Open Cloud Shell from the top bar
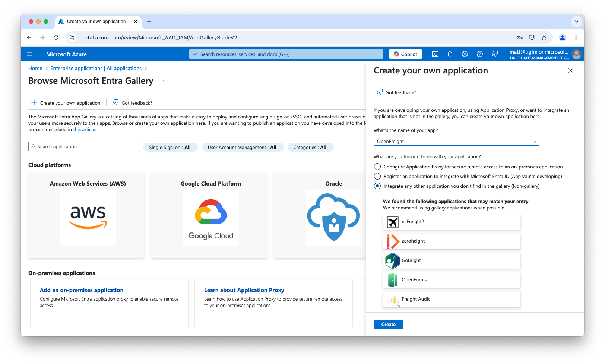605x364 pixels. (x=435, y=54)
